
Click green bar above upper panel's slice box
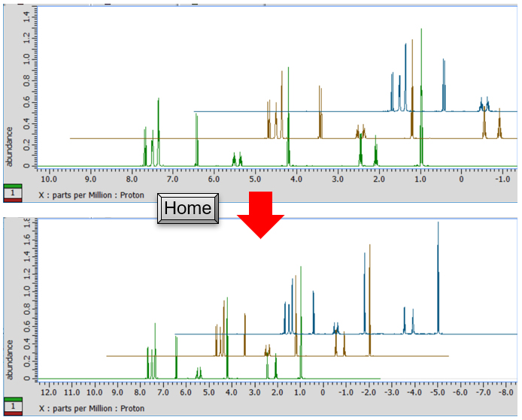coord(13,186)
